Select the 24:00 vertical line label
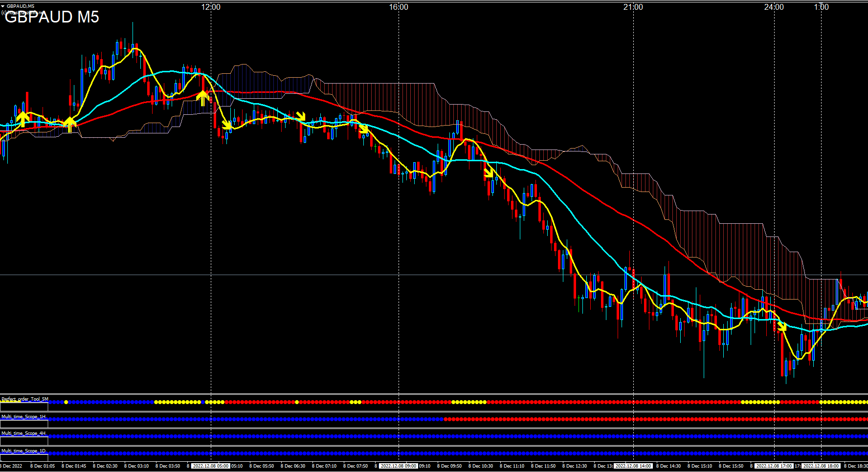The height and width of the screenshot is (472, 868). pyautogui.click(x=774, y=7)
